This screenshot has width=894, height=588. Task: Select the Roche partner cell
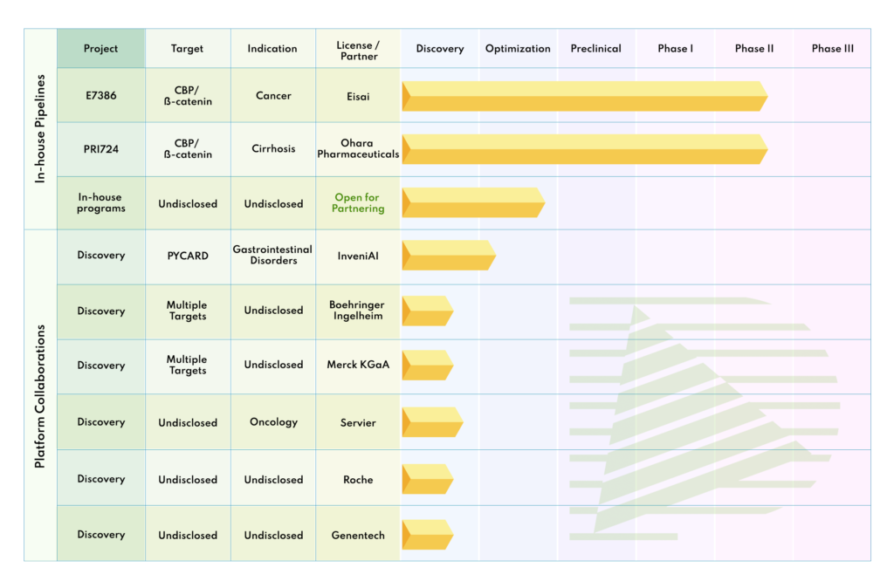(x=358, y=479)
